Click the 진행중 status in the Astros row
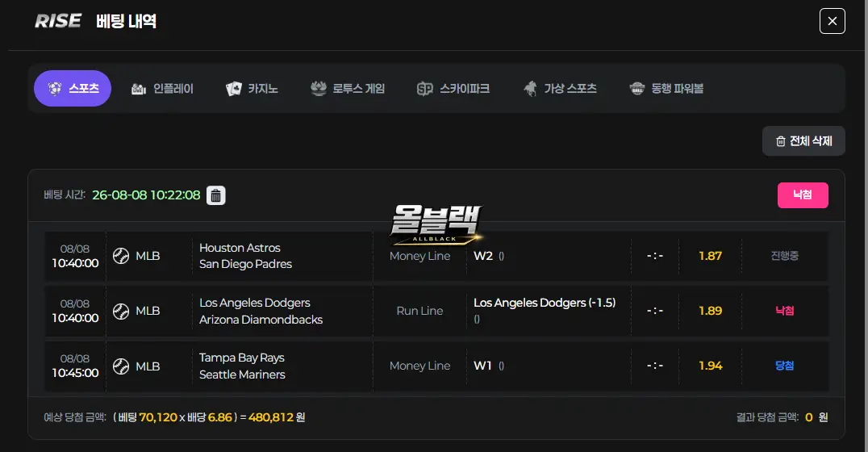 coord(785,256)
